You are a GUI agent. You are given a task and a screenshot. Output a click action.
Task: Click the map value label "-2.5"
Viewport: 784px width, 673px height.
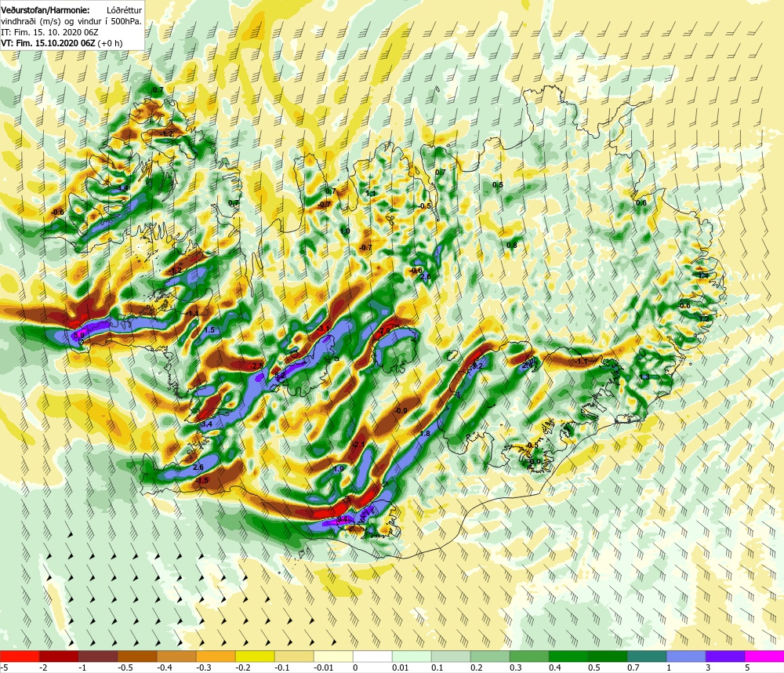click(x=256, y=366)
